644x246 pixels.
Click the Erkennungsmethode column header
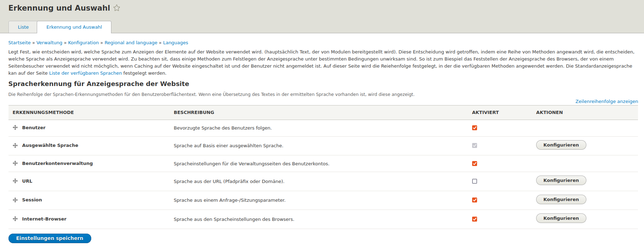[43, 112]
